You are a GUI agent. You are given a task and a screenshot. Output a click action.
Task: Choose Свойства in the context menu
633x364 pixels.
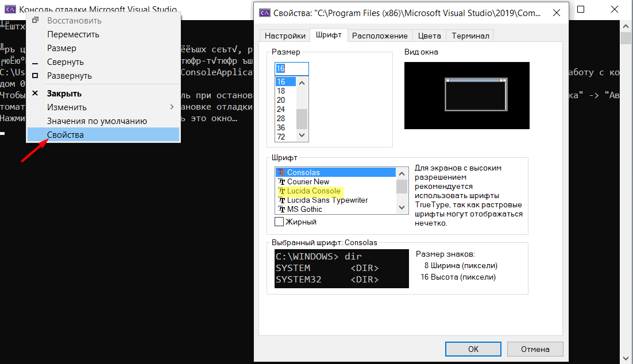(x=103, y=135)
